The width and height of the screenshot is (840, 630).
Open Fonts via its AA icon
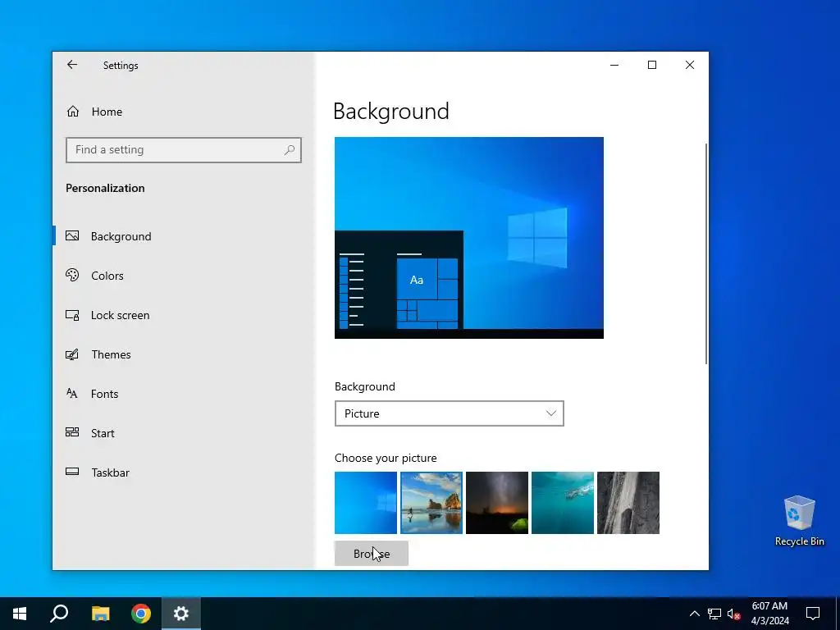click(x=72, y=394)
